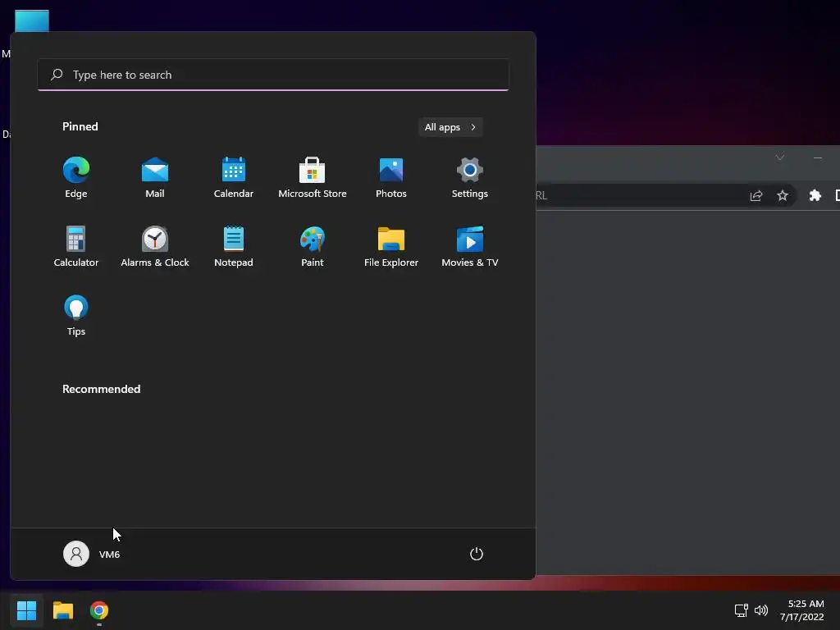840x630 pixels.
Task: Click the Recommended section heading
Action: [x=101, y=389]
